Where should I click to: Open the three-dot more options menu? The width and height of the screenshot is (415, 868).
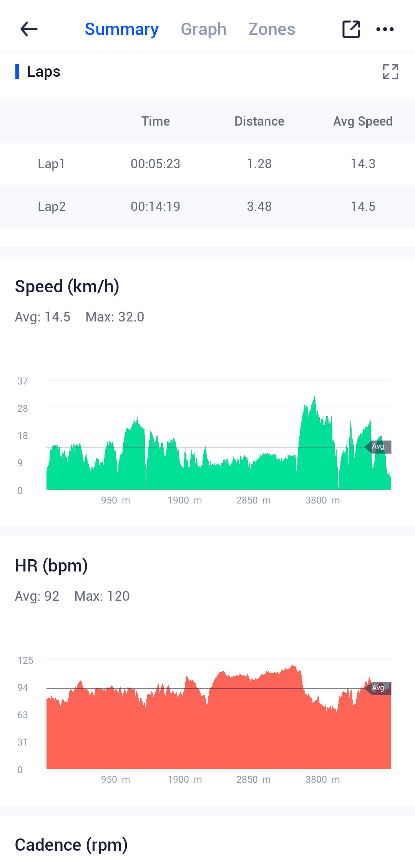pos(385,29)
